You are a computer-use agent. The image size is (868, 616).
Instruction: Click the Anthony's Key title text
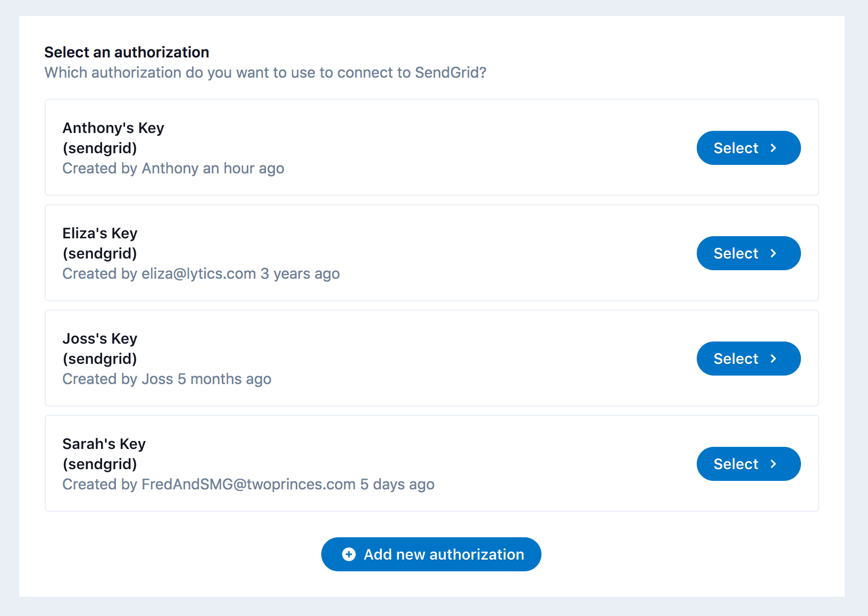pyautogui.click(x=113, y=128)
